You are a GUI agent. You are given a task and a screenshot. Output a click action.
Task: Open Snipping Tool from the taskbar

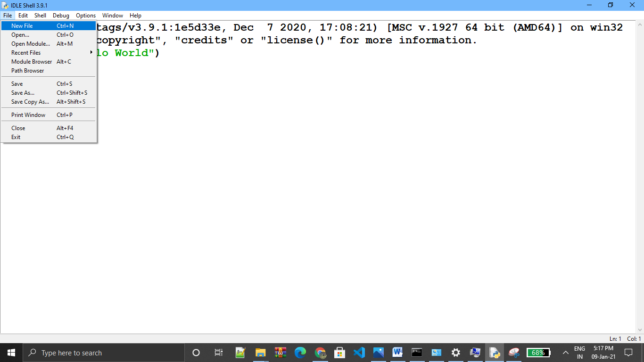coord(514,353)
